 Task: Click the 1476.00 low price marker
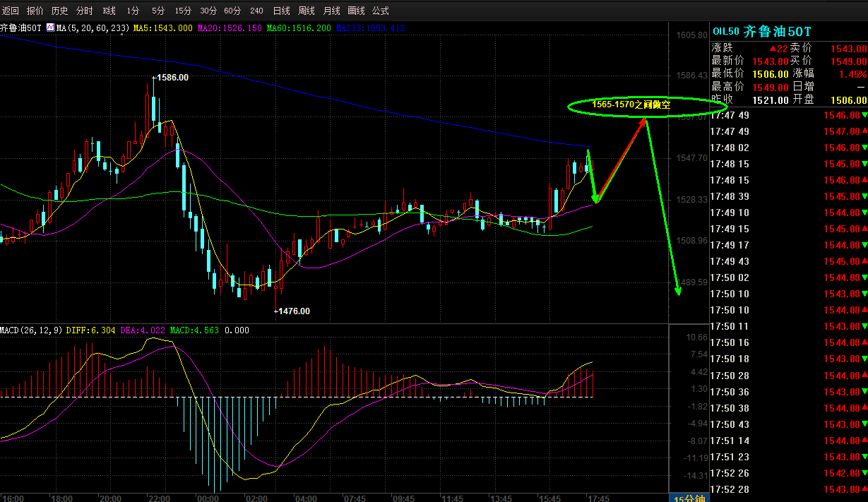click(292, 311)
